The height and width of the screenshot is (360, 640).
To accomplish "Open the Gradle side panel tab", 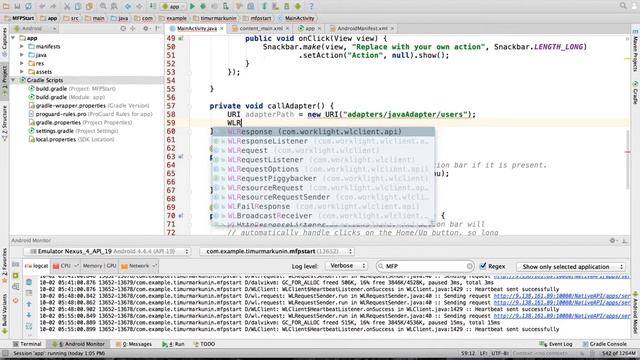I will pyautogui.click(x=635, y=93).
